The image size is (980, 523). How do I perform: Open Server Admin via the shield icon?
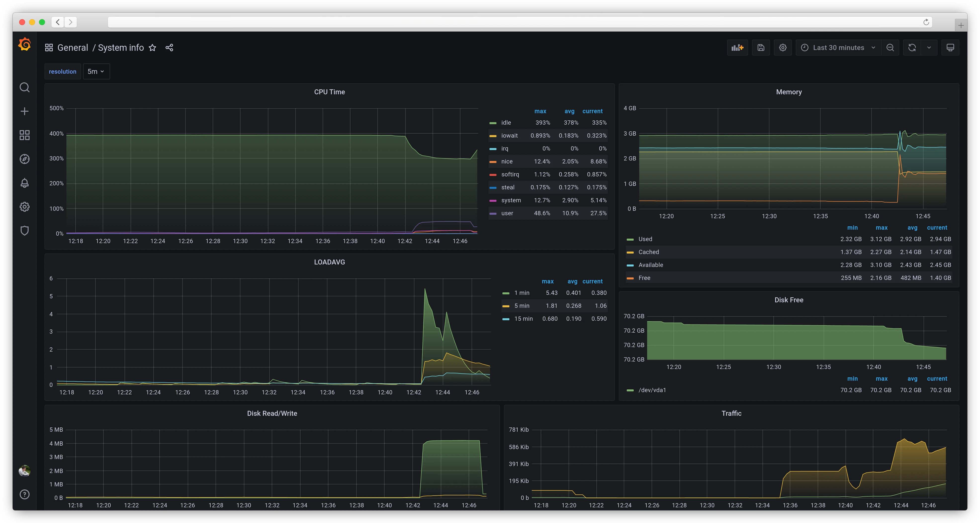coord(24,231)
